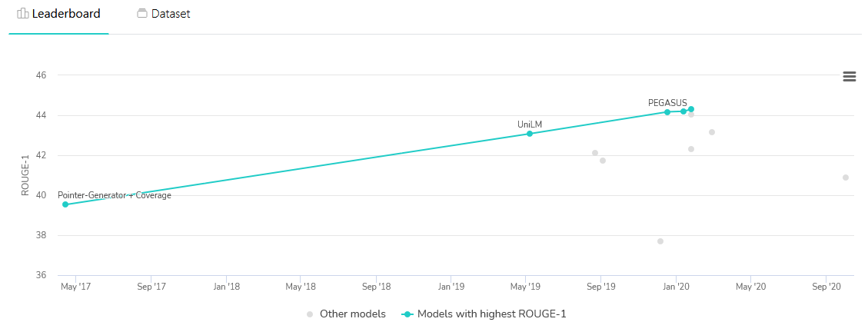Click the gray Other models legend dot

click(x=310, y=314)
